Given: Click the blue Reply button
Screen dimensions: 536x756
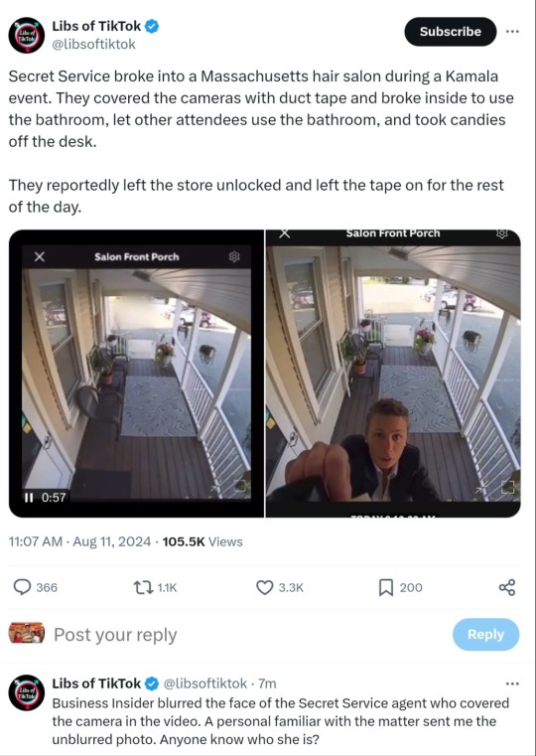Looking at the screenshot, I should tap(485, 634).
